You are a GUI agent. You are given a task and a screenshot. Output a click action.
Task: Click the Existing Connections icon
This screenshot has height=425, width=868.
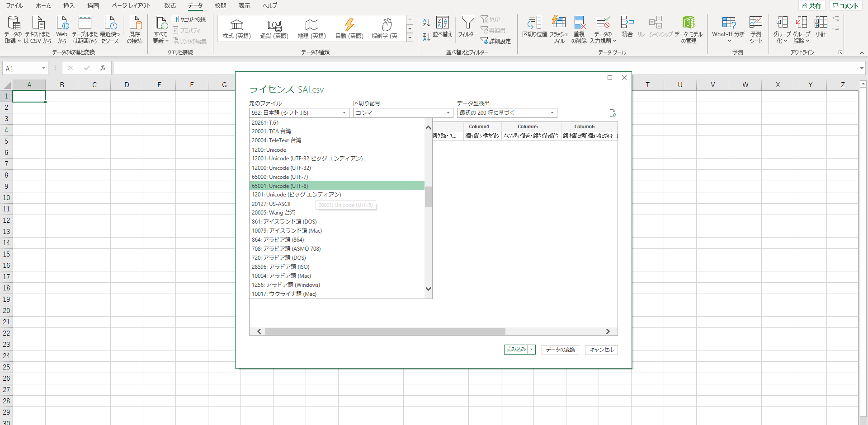135,23
